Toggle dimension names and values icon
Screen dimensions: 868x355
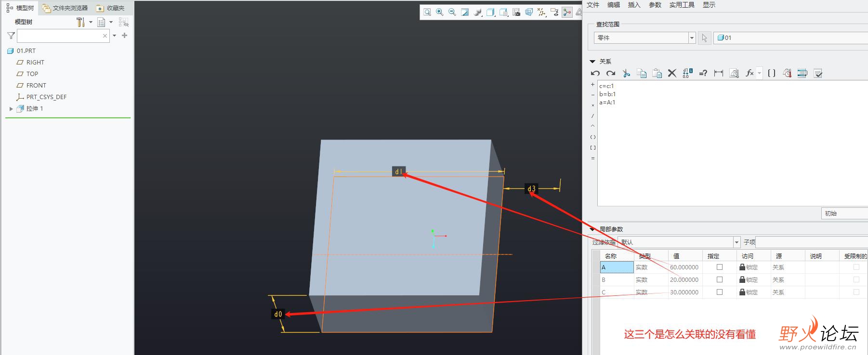(x=687, y=73)
